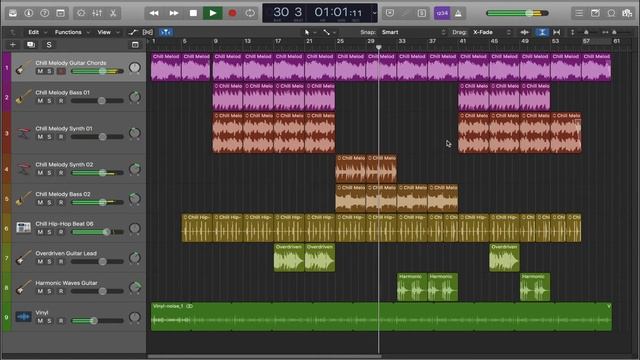Open the Apple Loops browser
640x360 pixels.
611,13
